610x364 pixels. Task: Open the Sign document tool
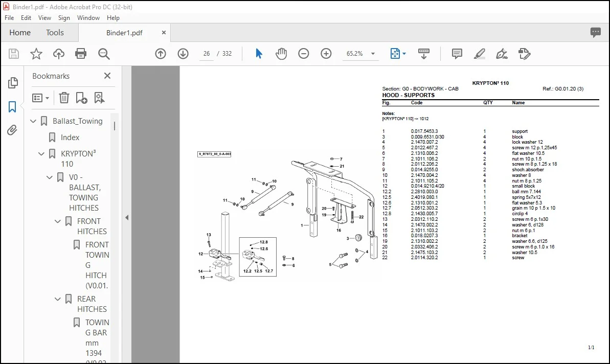502,54
